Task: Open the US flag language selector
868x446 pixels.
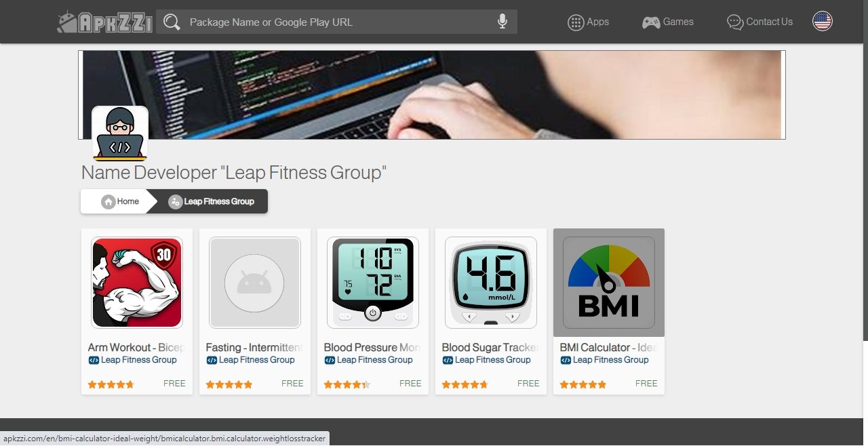Action: pos(823,21)
